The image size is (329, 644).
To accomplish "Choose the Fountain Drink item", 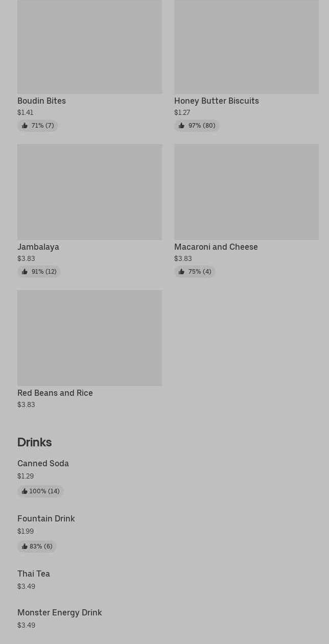I will tap(46, 518).
